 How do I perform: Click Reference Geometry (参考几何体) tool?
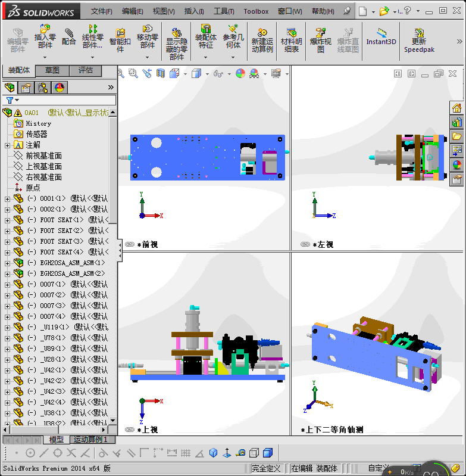[233, 36]
